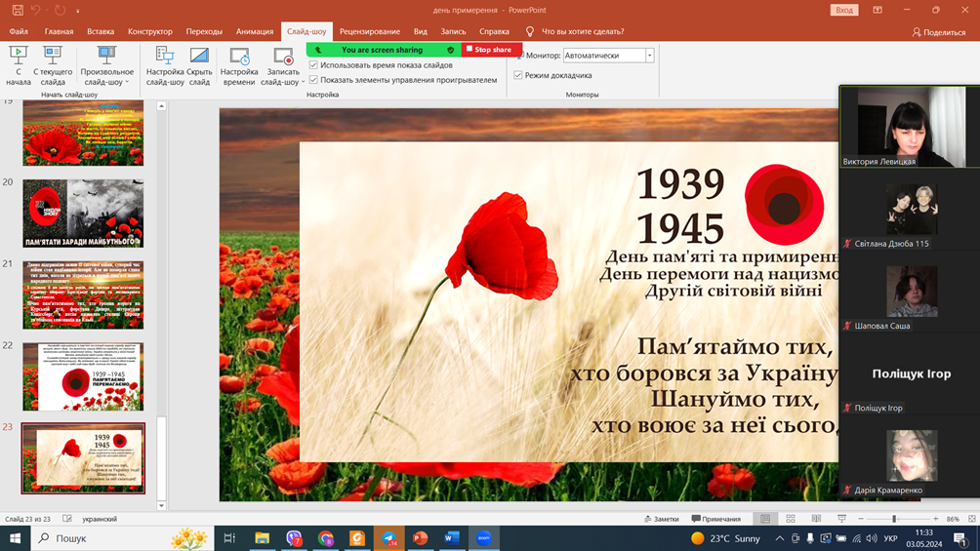This screenshot has height=551, width=980.
Task: Select slide 22 thumbnail
Action: point(83,376)
